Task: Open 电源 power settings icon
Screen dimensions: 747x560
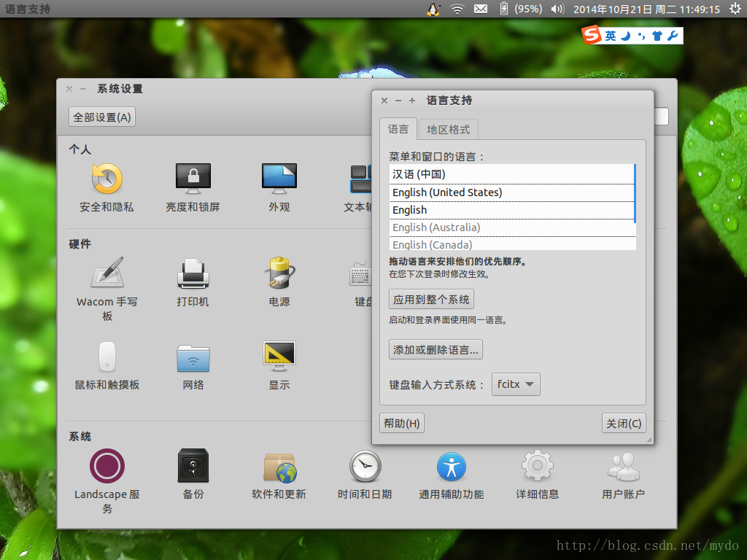Action: tap(279, 273)
